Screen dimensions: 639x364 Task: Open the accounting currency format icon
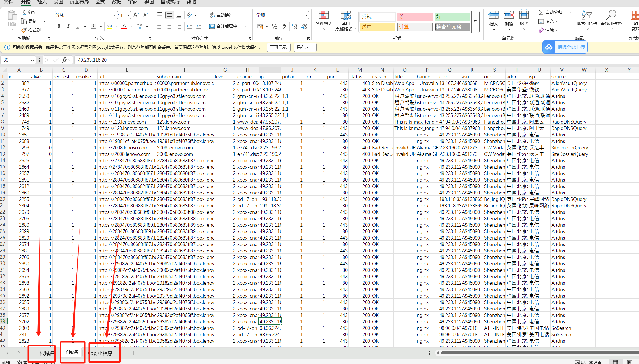(x=260, y=26)
